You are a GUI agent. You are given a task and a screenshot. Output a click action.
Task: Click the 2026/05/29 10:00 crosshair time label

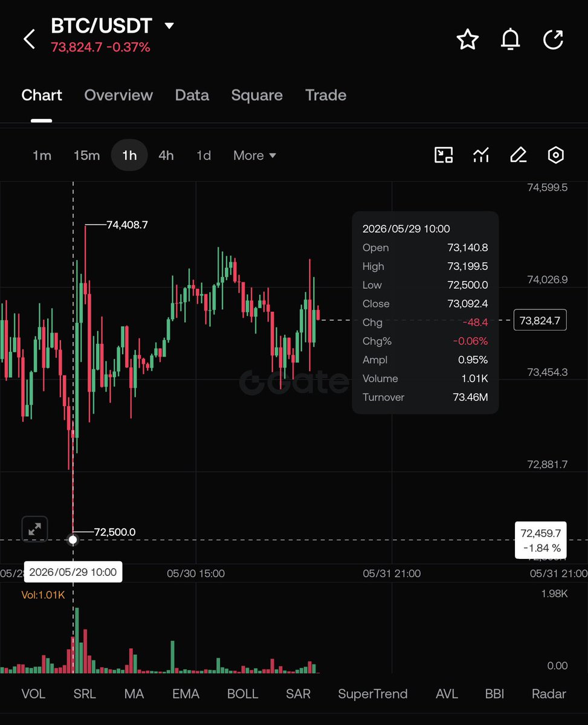73,572
